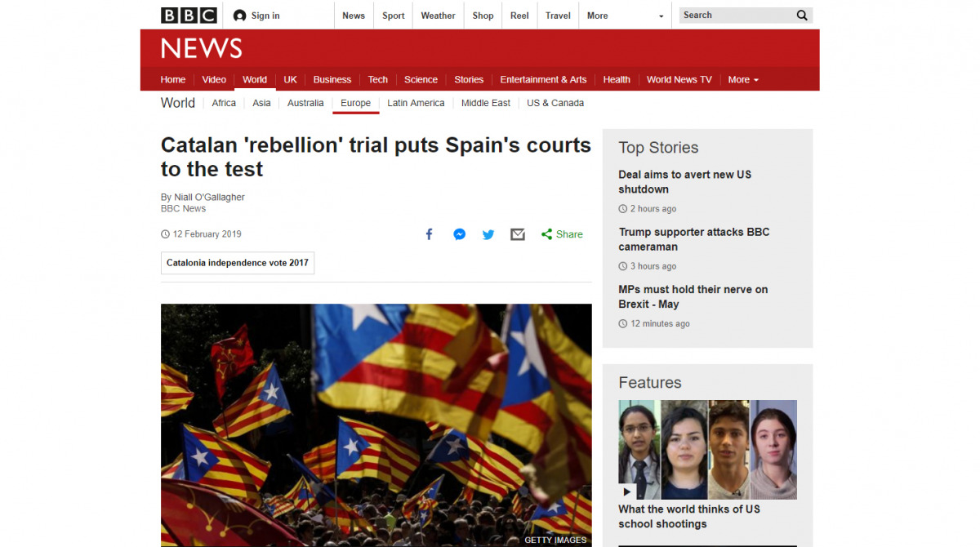
Task: Expand the top bar More dropdown arrow
Action: click(x=661, y=16)
